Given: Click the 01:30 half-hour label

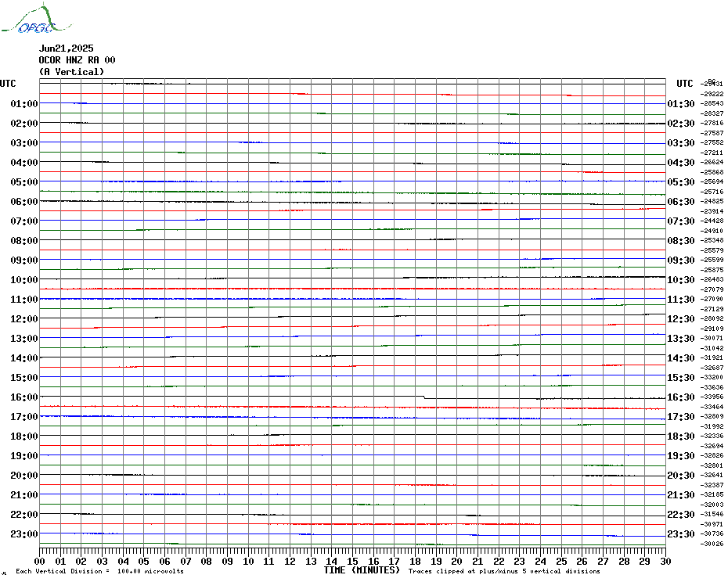Looking at the screenshot, I should 681,103.
